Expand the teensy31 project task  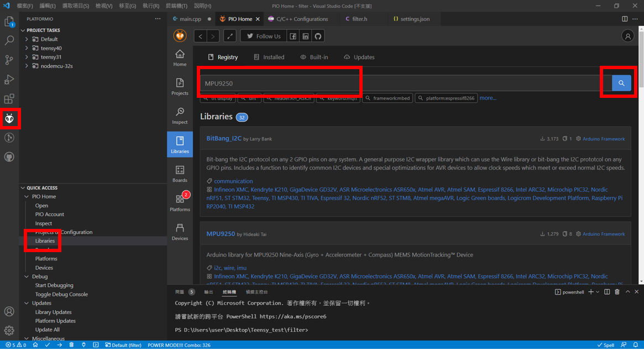(x=27, y=57)
